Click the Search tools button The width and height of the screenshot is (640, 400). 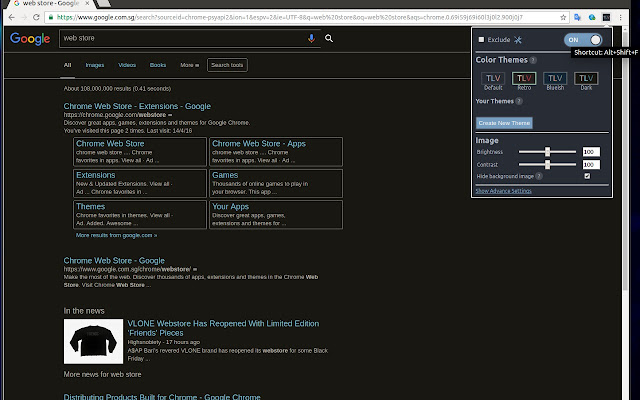[x=227, y=65]
